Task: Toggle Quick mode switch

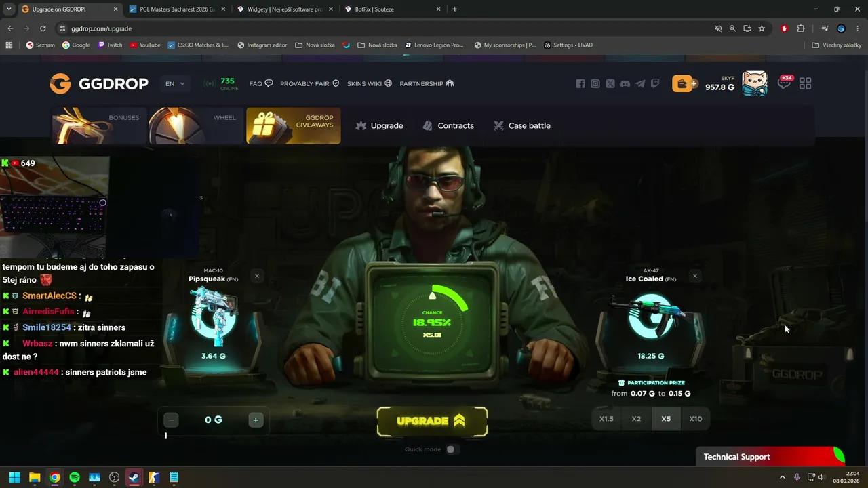Action: (x=452, y=449)
